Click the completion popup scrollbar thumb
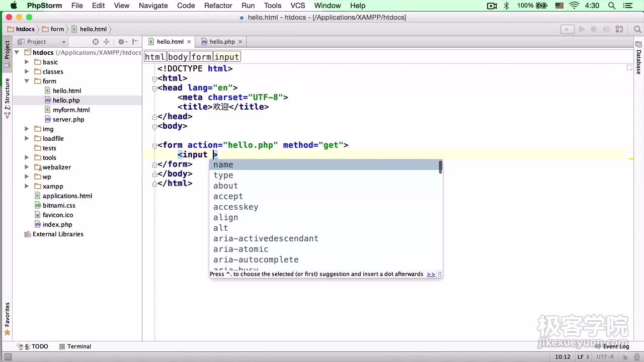644x362 pixels. 441,167
